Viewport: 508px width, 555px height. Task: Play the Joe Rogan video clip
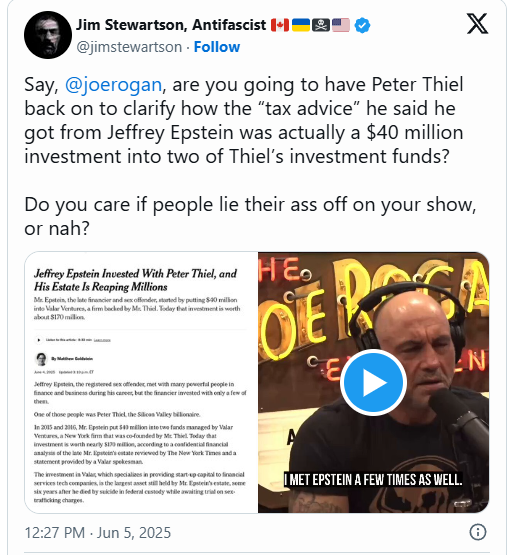tap(373, 382)
